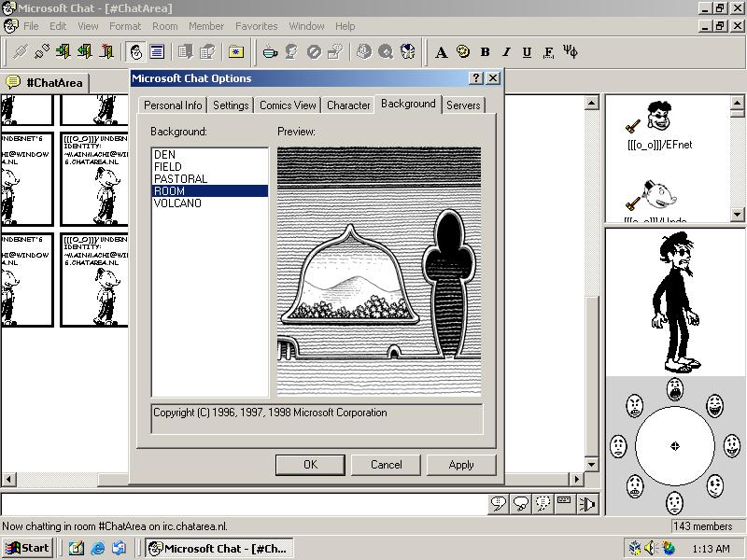The image size is (747, 560).
Task: Select the angry face emotion
Action: [x=635, y=406]
